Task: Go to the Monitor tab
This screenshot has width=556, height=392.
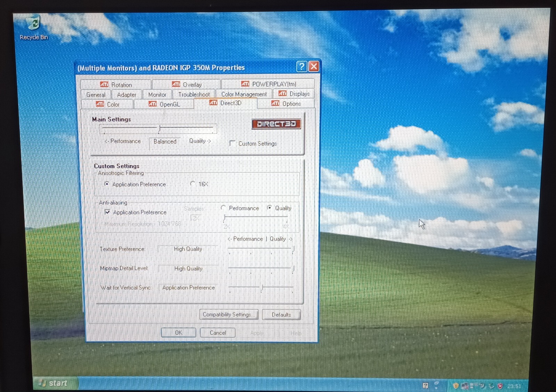Action: tap(157, 95)
